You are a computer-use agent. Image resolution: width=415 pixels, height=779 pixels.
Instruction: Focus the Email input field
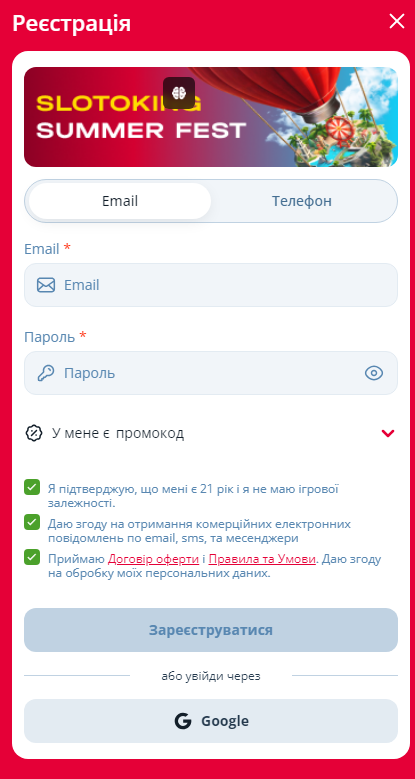[x=211, y=285]
